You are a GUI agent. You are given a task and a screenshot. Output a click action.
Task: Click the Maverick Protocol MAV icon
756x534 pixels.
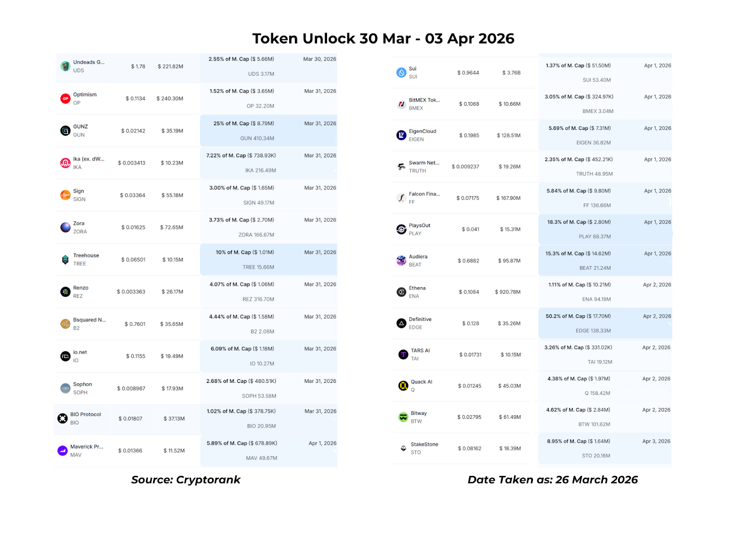pos(62,451)
